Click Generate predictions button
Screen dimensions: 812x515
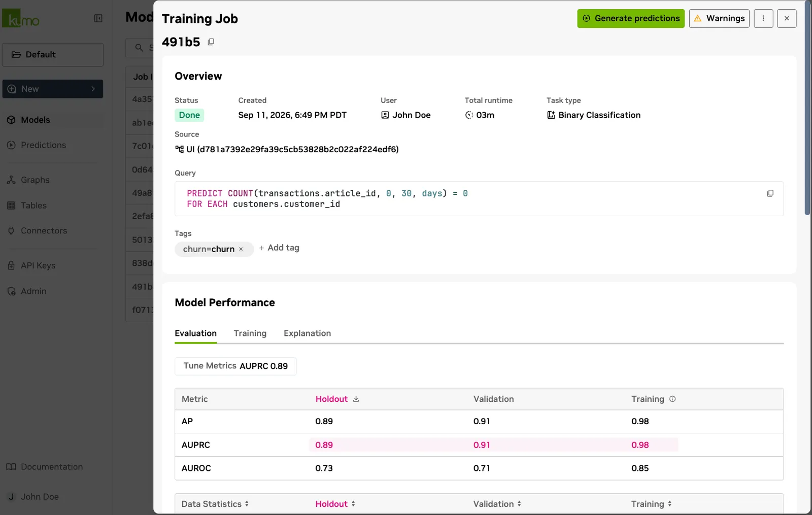tap(631, 18)
